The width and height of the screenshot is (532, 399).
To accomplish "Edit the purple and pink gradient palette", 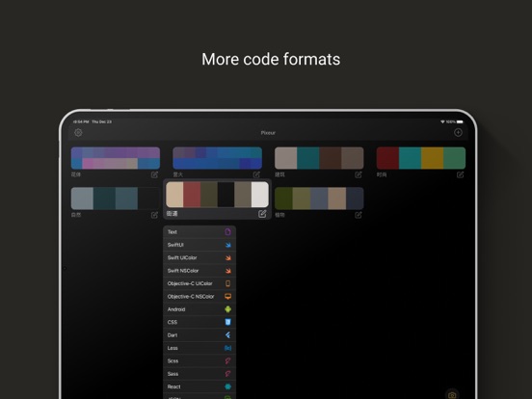I will click(154, 174).
